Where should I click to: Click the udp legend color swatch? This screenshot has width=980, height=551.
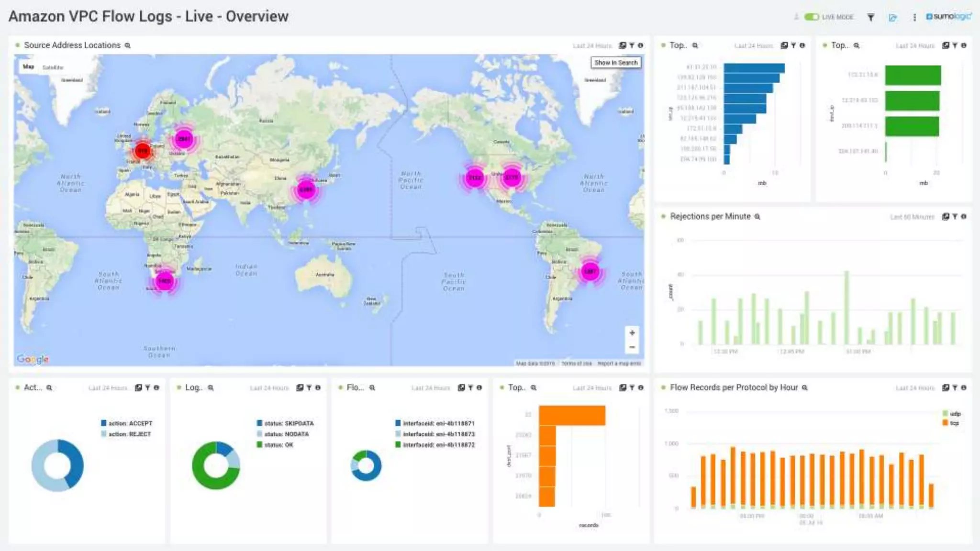click(945, 414)
